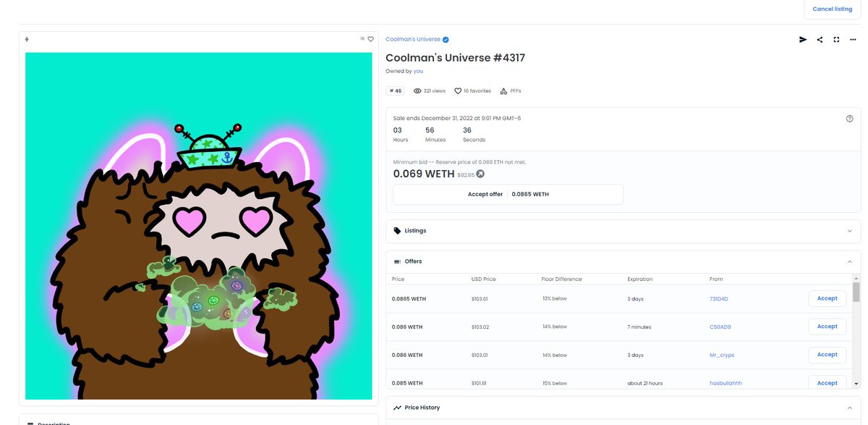Collapse the Price History section chevron
Image resolution: width=868 pixels, height=425 pixels.
[849, 408]
